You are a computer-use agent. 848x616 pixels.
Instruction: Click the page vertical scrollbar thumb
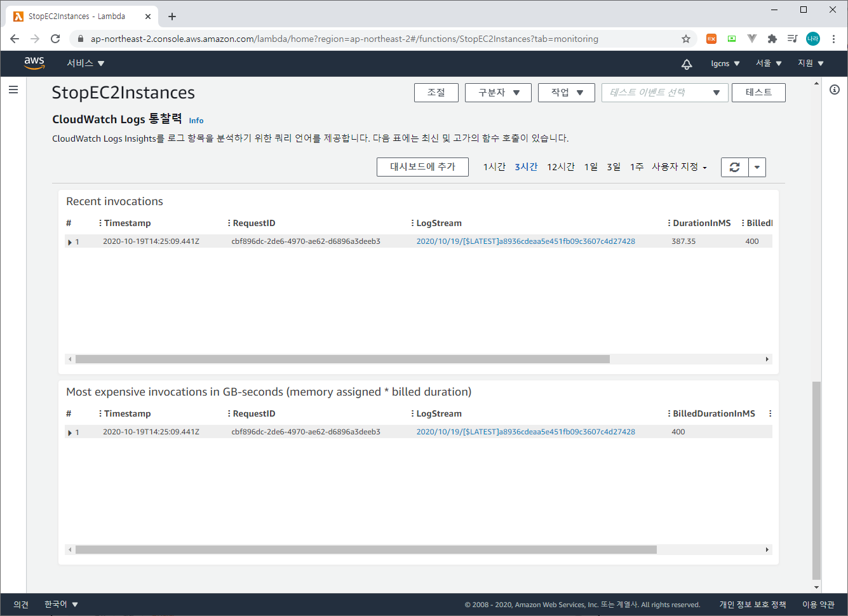[816, 479]
